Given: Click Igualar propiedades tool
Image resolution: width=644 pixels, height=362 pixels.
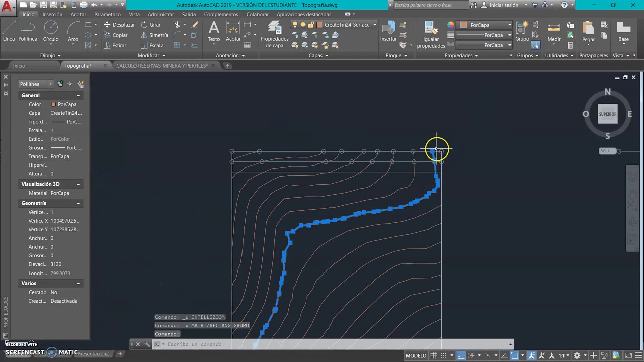Looking at the screenshot, I should [431, 34].
